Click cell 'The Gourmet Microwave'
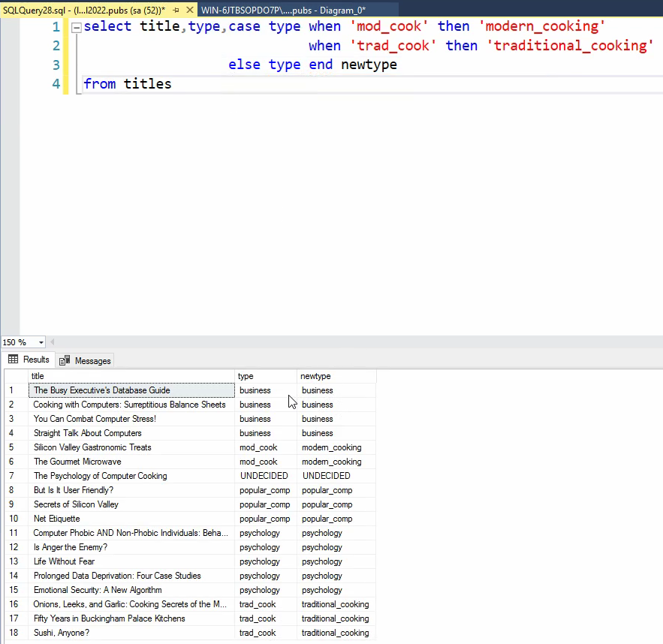The height and width of the screenshot is (644, 663). (x=131, y=462)
